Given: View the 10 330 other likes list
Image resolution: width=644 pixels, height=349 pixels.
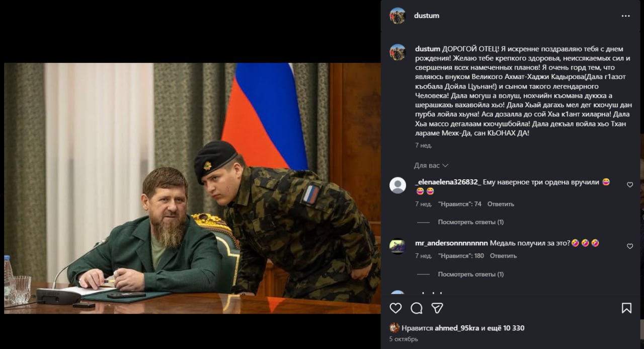Looking at the screenshot, I should point(506,328).
